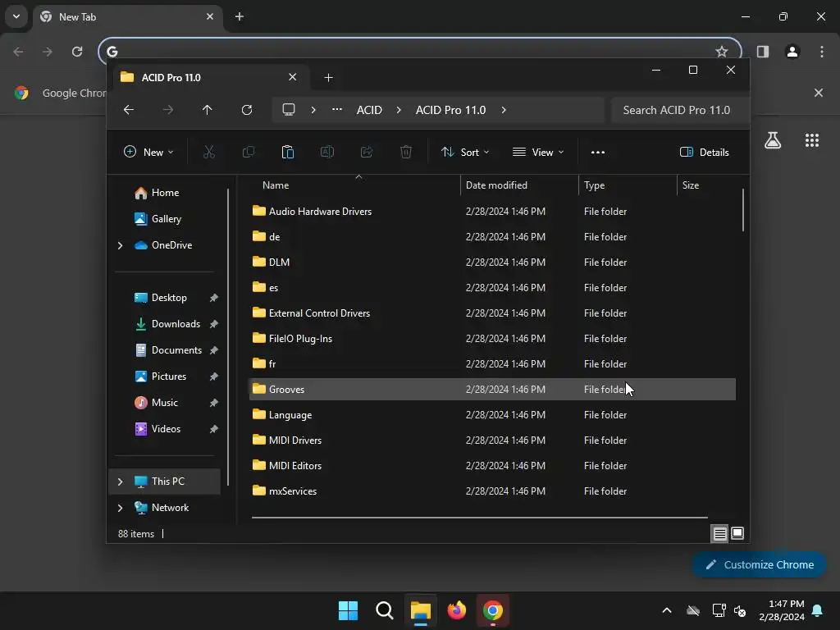The image size is (840, 630).
Task: Sort by Type column header
Action: pyautogui.click(x=628, y=185)
